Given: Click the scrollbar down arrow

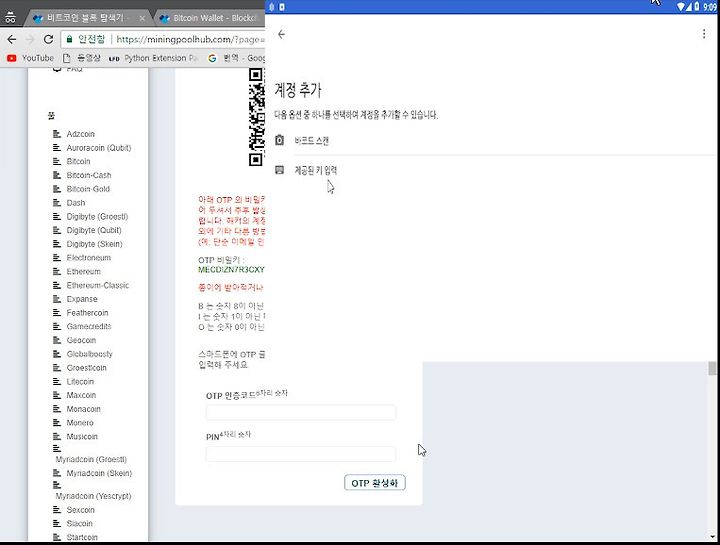Looking at the screenshot, I should pos(712,536).
